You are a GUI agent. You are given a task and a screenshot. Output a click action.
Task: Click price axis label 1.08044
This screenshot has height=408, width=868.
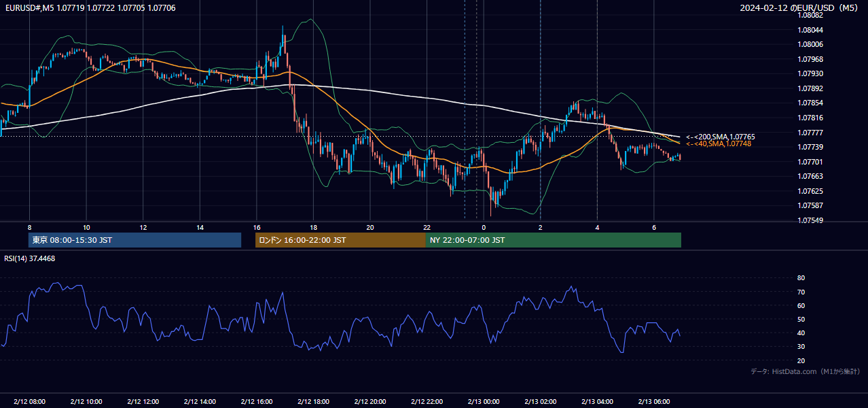click(810, 30)
